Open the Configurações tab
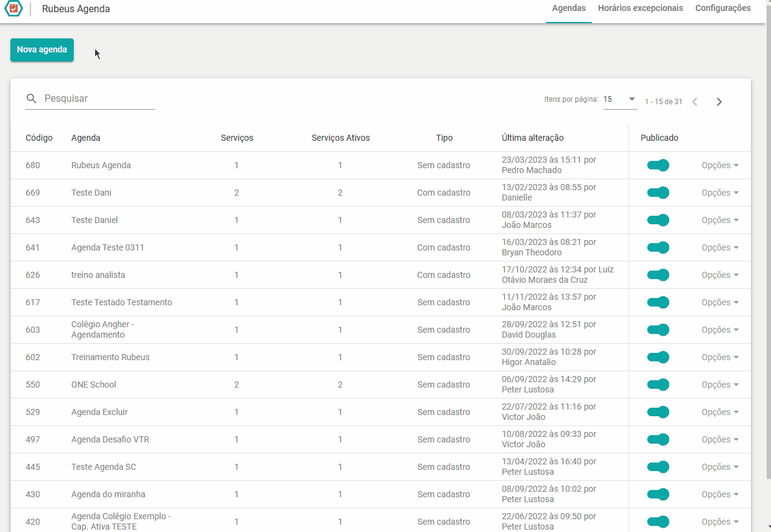This screenshot has height=532, width=771. point(723,9)
